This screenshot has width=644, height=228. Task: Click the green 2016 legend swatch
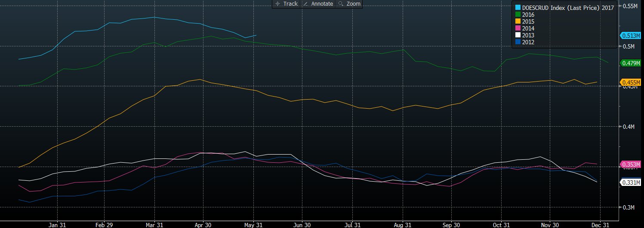pos(518,15)
